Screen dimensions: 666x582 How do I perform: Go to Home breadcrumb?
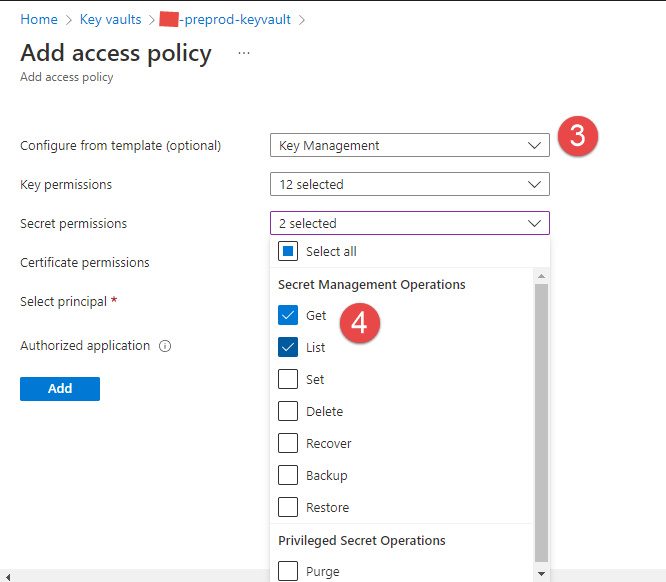coord(39,19)
